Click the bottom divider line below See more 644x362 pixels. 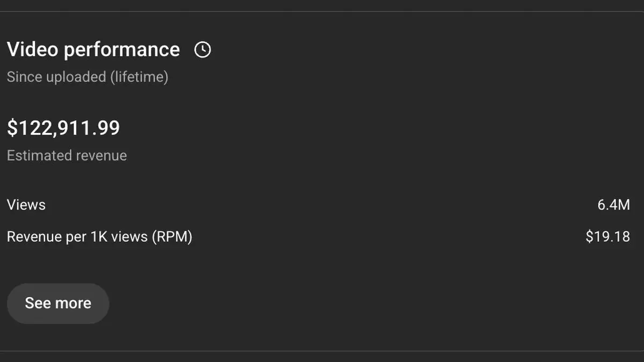[x=322, y=351]
